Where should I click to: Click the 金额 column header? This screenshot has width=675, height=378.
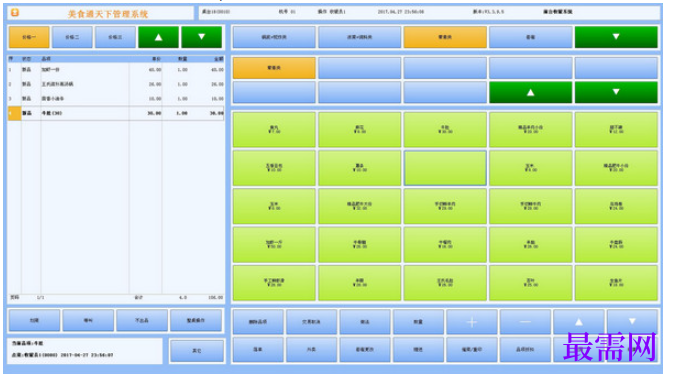coord(219,59)
